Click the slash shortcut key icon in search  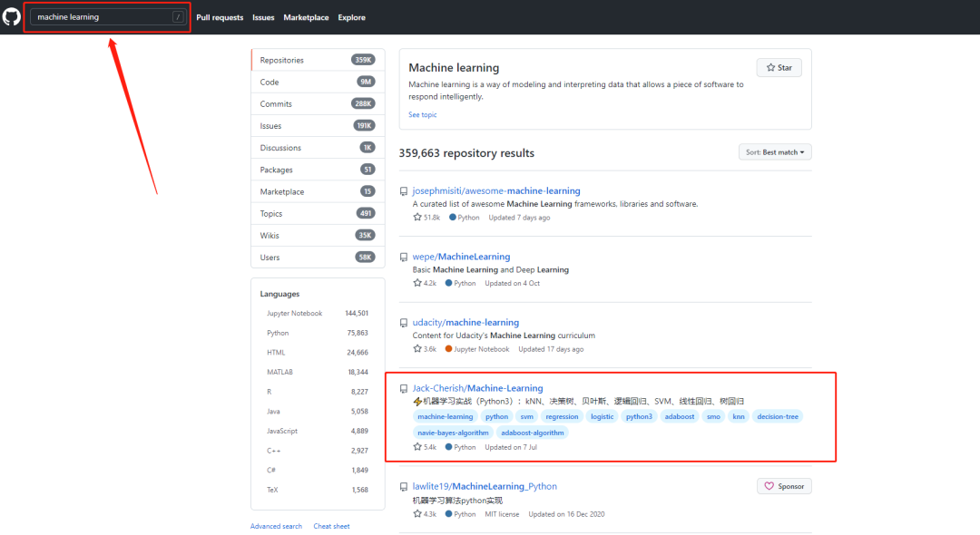click(178, 17)
